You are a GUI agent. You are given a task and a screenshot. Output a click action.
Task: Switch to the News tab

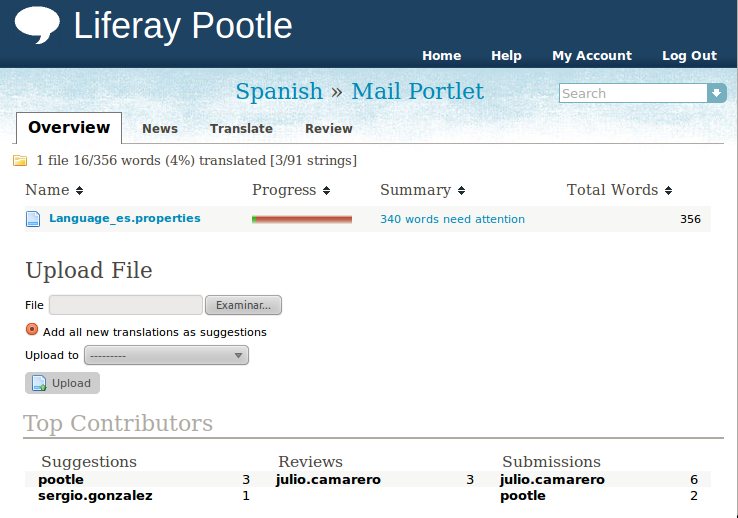click(x=160, y=128)
